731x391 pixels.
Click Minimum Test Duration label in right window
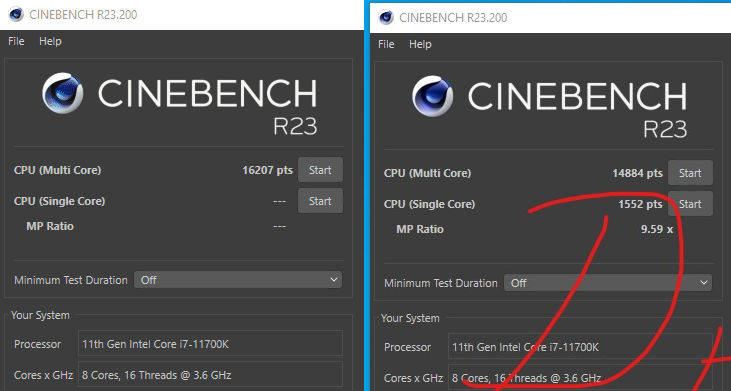tap(441, 283)
